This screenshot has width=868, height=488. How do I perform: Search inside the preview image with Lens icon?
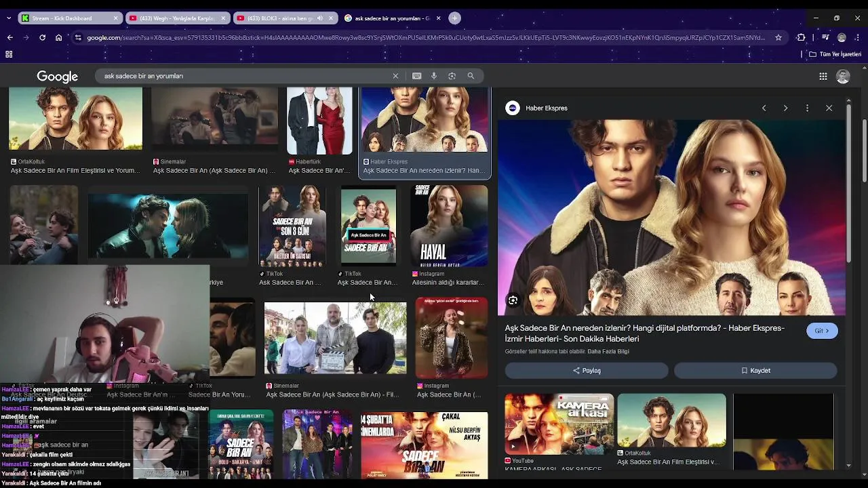click(513, 300)
